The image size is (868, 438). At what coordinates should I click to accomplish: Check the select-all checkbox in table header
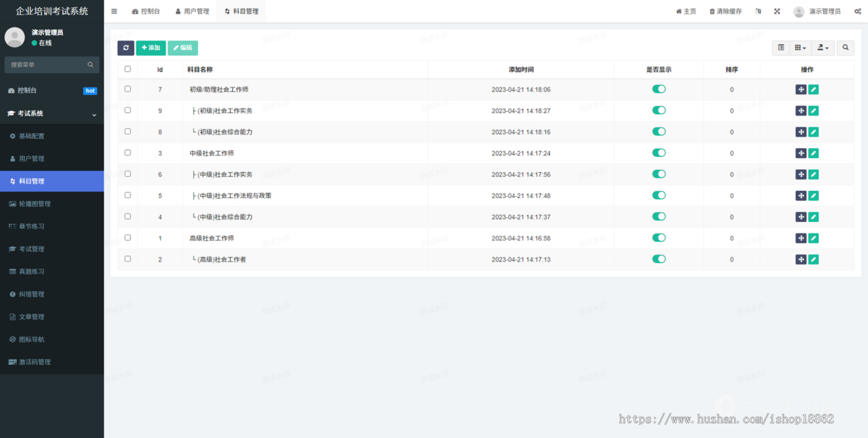128,69
